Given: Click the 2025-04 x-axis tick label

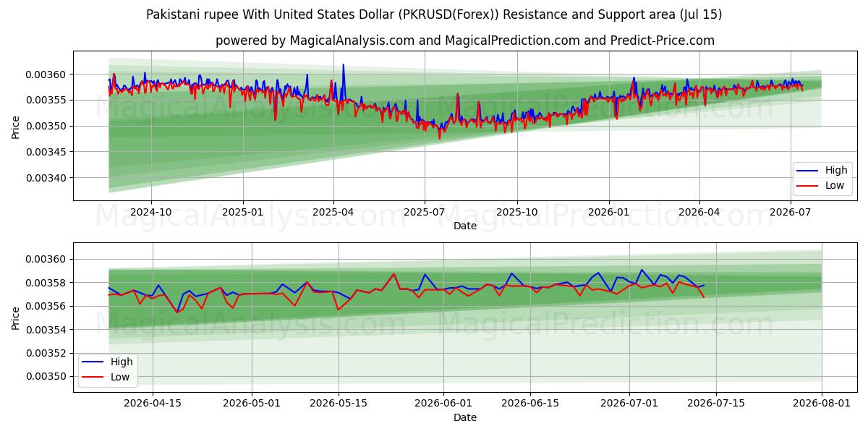Looking at the screenshot, I should click(333, 213).
